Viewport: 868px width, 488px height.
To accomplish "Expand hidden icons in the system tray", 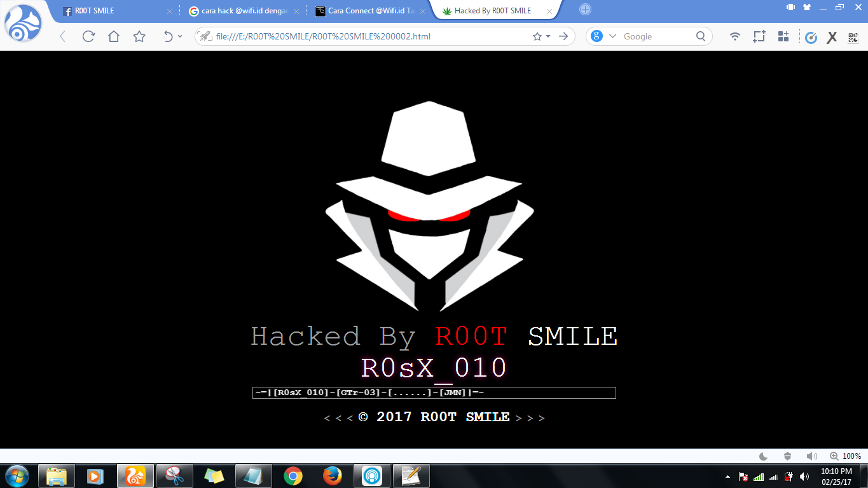I will pyautogui.click(x=729, y=476).
